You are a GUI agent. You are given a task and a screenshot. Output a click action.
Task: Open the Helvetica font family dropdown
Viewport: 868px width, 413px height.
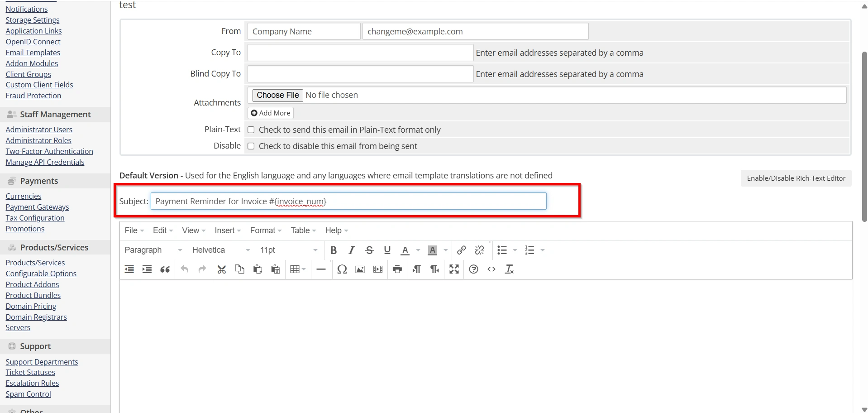[221, 250]
